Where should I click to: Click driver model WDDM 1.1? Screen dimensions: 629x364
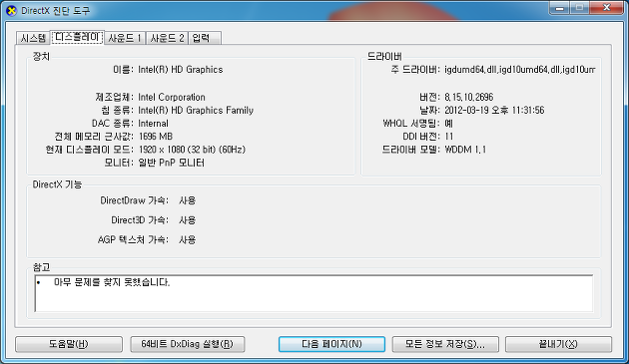tap(465, 150)
